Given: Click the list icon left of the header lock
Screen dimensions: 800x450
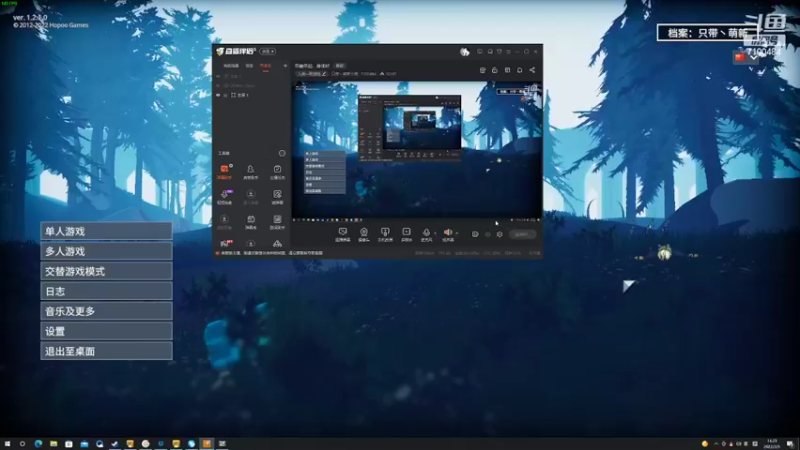Looking at the screenshot, I should (482, 70).
